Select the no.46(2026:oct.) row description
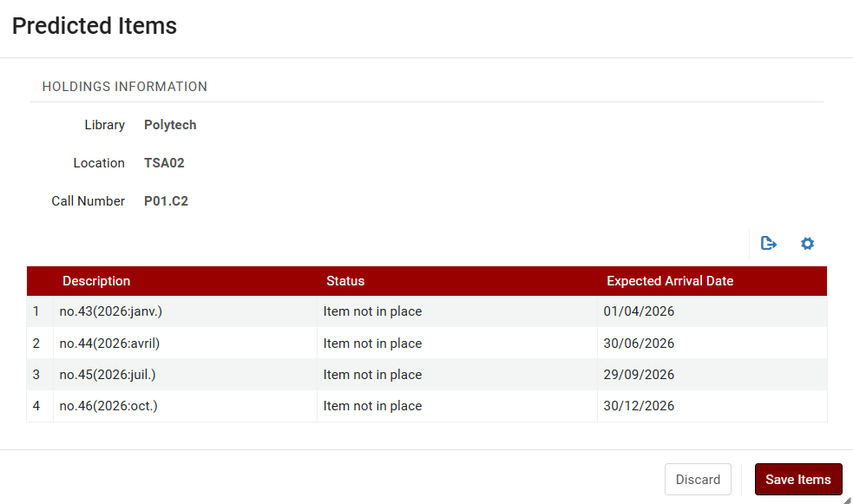 coord(108,406)
